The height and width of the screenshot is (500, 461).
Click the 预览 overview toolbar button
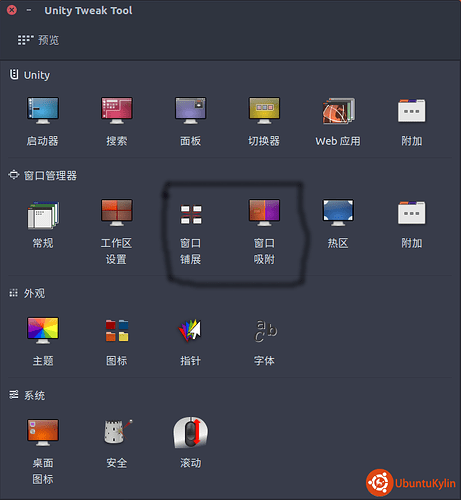tap(38, 40)
